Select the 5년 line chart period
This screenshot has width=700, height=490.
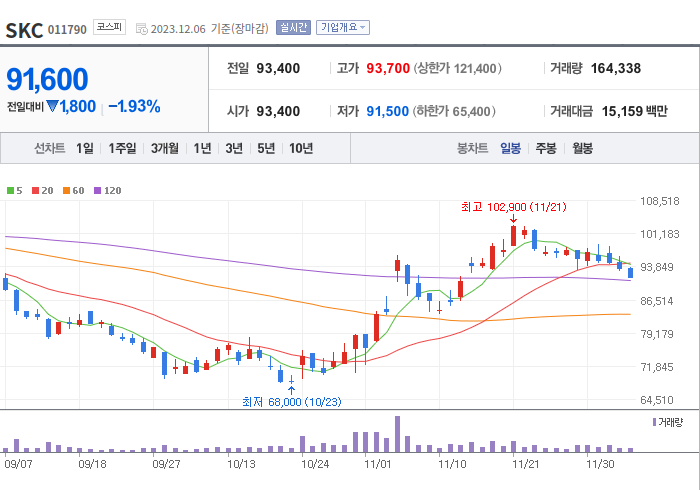point(266,148)
